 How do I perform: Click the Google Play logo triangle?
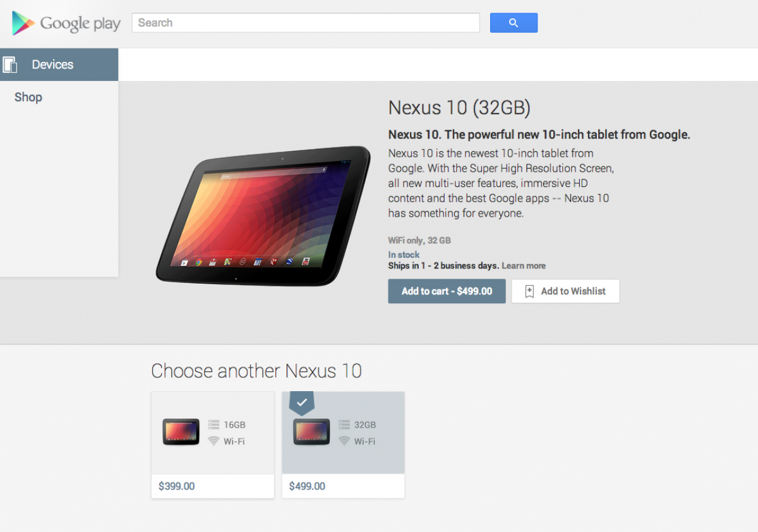[x=23, y=23]
